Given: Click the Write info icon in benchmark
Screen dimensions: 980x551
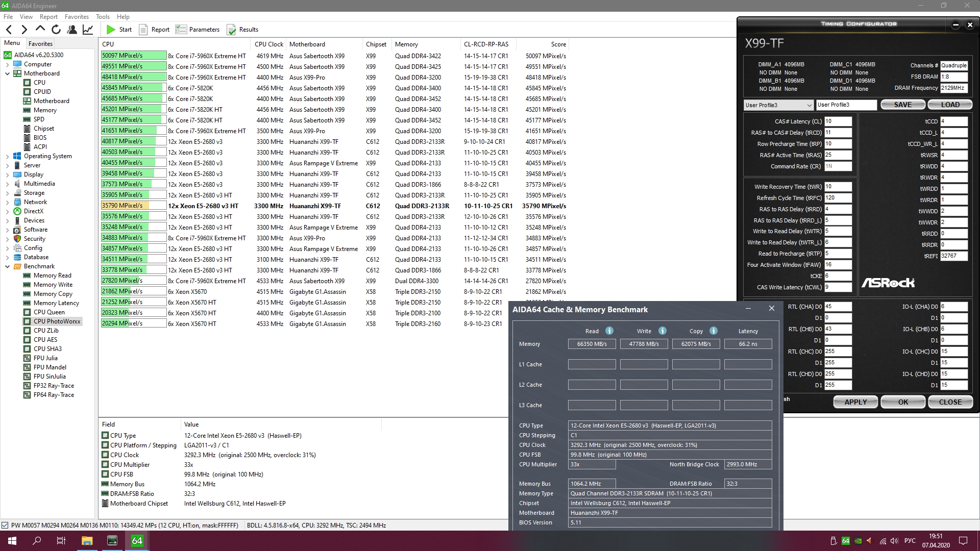Looking at the screenshot, I should [x=663, y=331].
